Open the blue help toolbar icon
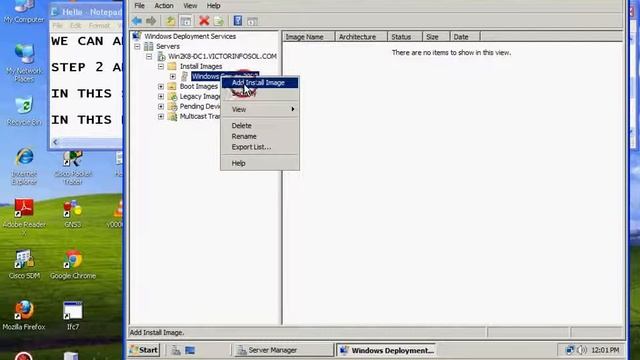The height and width of the screenshot is (360, 640). pyautogui.click(x=238, y=21)
